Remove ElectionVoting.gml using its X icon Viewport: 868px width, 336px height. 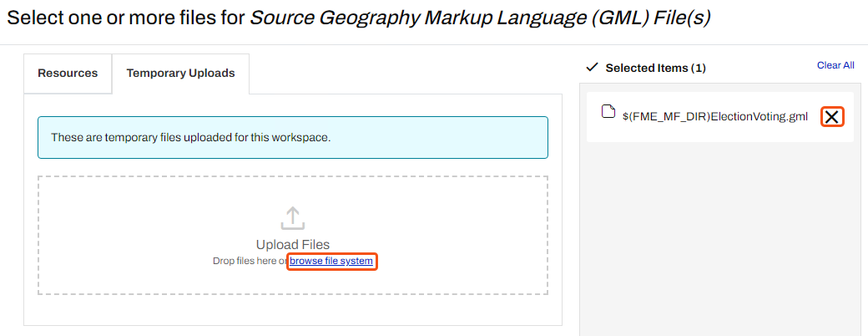831,116
